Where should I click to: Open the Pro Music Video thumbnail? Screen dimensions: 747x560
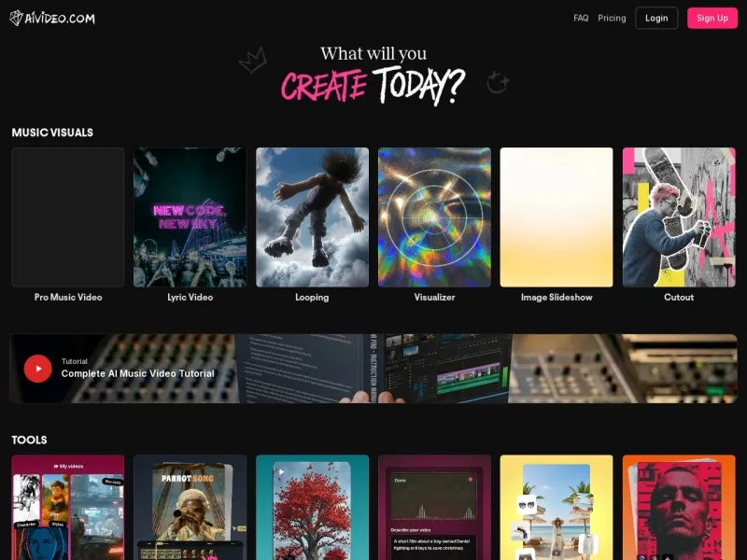pyautogui.click(x=68, y=217)
